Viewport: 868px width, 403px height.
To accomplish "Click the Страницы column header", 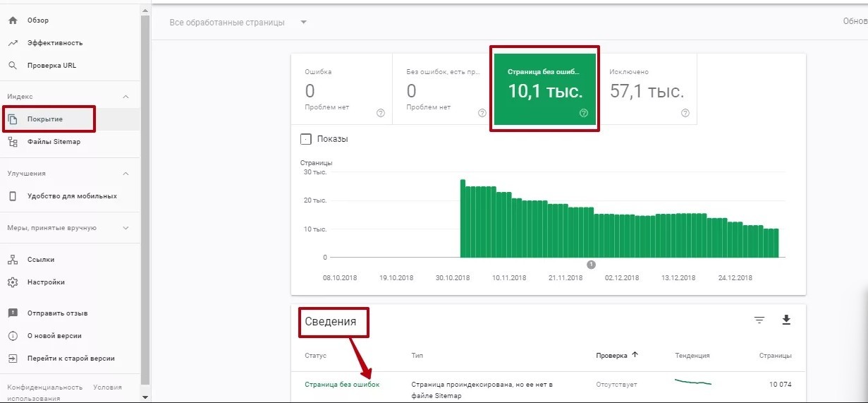I will pyautogui.click(x=775, y=356).
